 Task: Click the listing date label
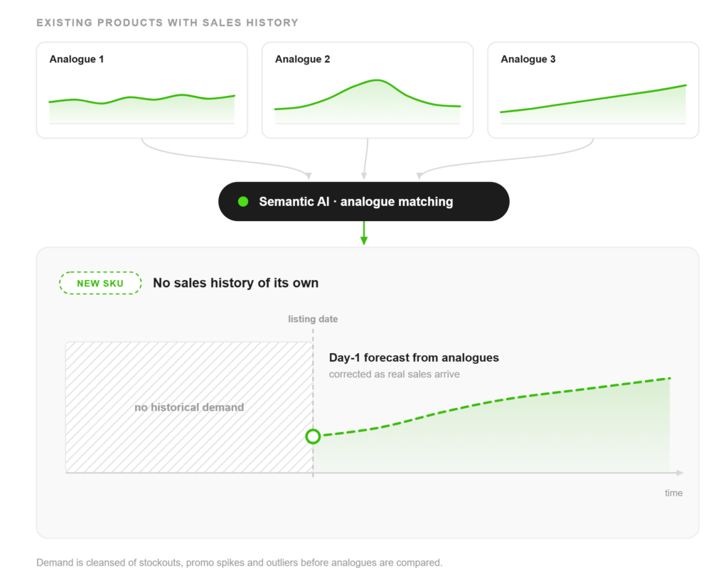(x=313, y=319)
